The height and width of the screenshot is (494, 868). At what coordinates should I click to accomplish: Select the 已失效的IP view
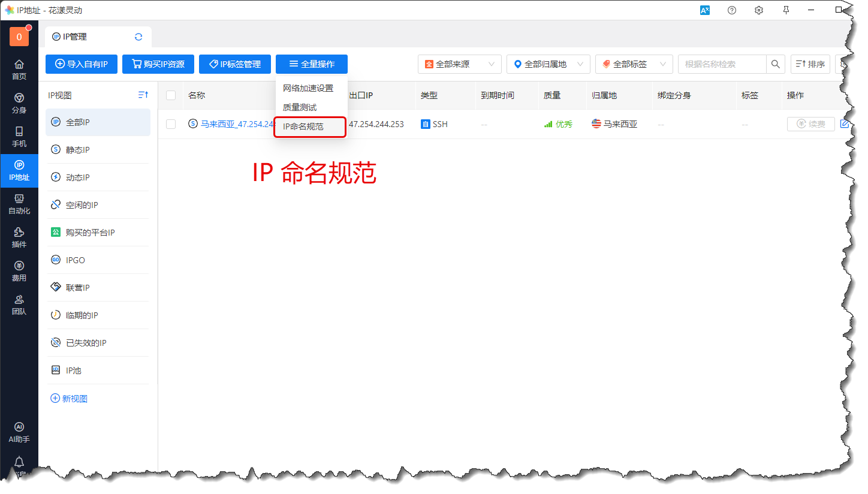tap(98, 343)
